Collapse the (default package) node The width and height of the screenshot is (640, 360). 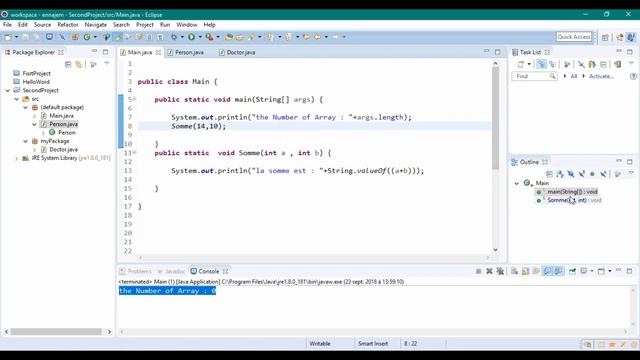25,107
